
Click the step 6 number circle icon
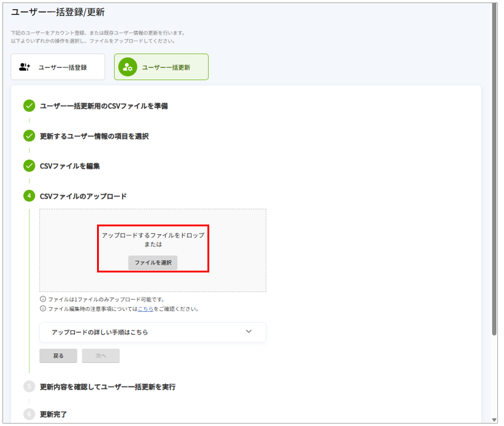click(x=29, y=414)
